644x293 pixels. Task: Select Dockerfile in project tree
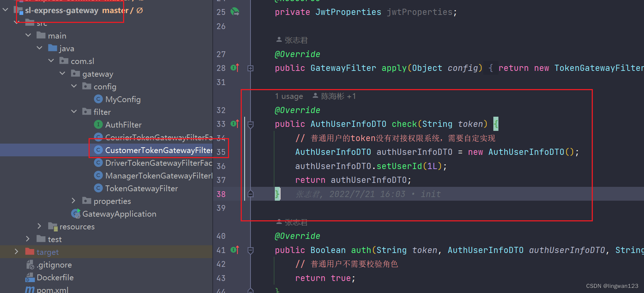[55, 277]
